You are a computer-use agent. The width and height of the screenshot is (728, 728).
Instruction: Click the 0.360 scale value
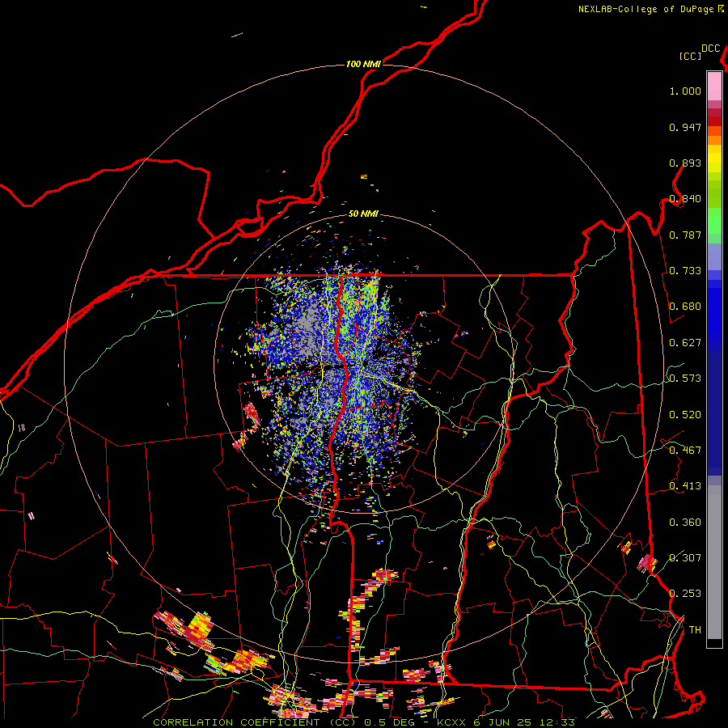[685, 523]
